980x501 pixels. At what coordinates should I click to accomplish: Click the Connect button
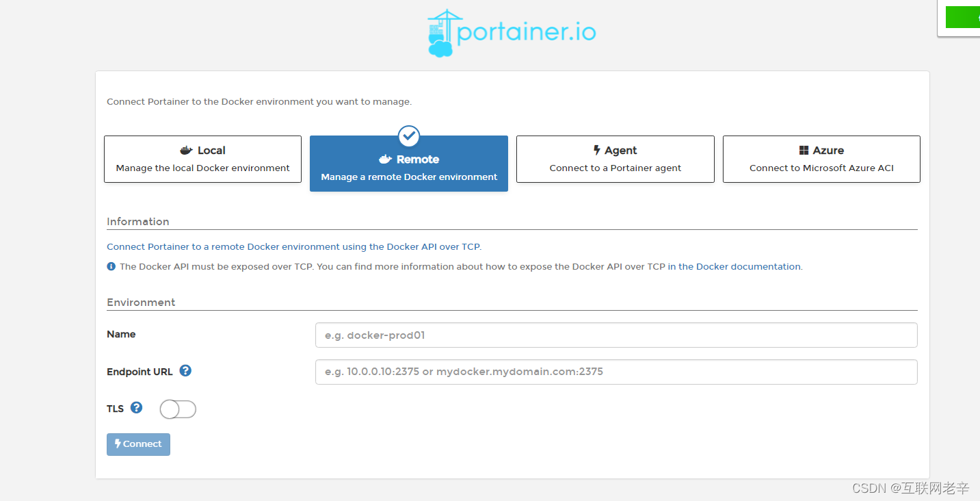138,444
